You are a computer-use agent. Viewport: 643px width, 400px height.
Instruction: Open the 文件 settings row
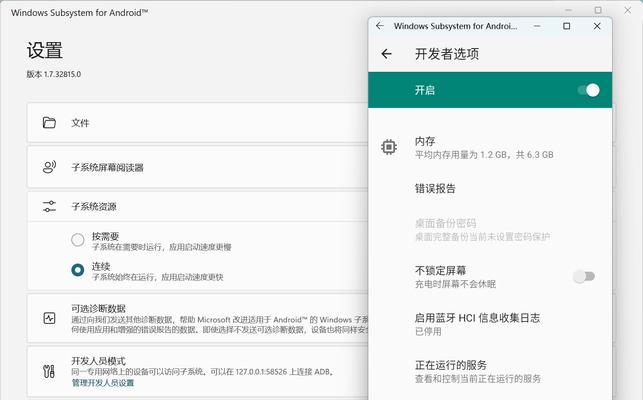click(198, 123)
